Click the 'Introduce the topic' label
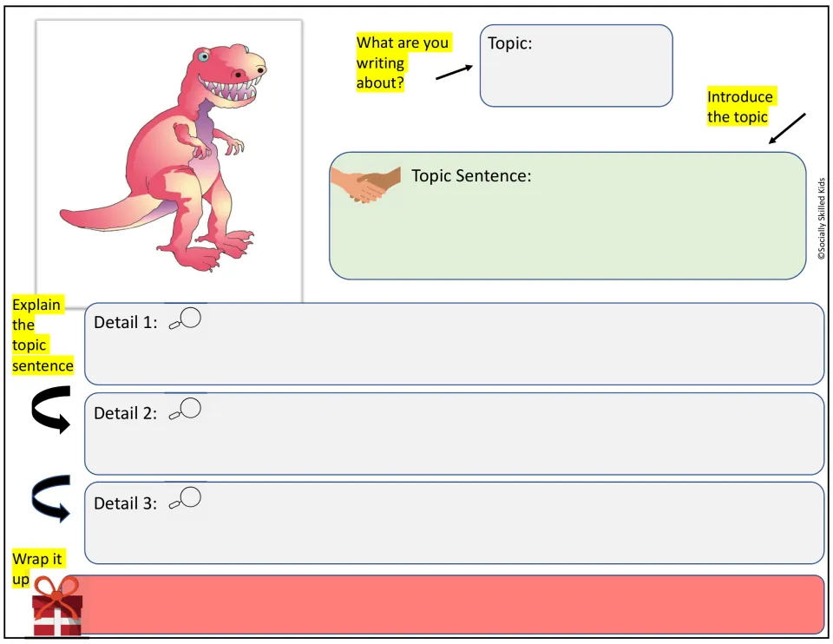833x644 pixels. [x=740, y=107]
